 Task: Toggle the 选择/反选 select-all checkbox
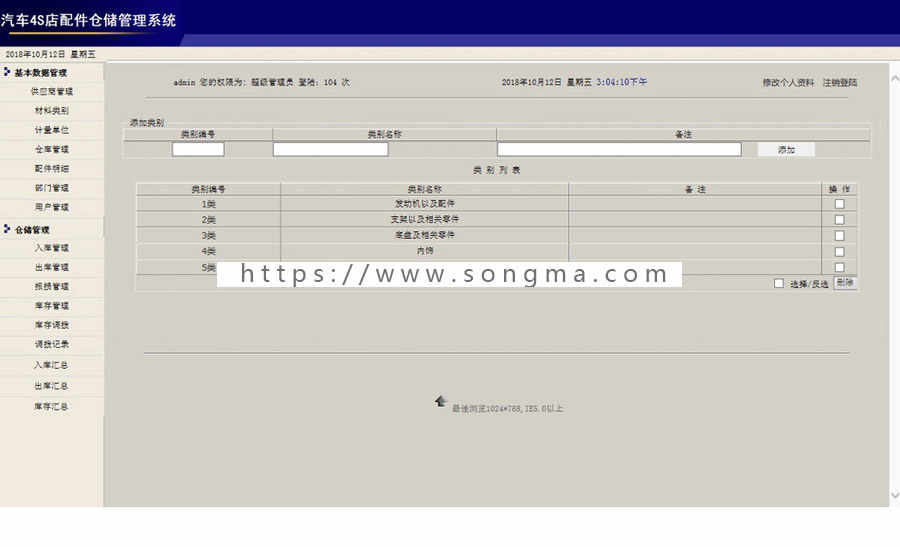coord(778,283)
